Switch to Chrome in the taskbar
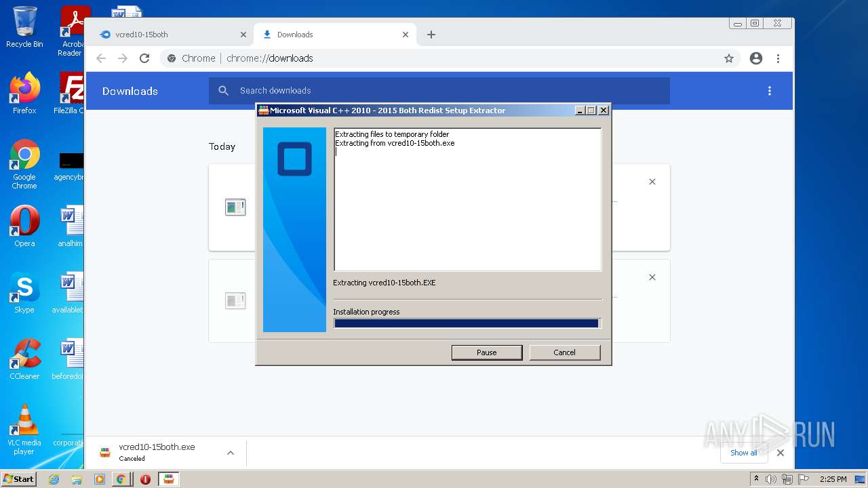 (x=121, y=479)
